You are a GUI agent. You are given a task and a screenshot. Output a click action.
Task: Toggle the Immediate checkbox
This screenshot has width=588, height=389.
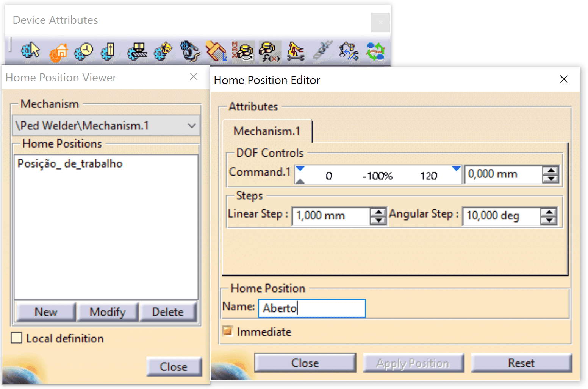pyautogui.click(x=227, y=331)
